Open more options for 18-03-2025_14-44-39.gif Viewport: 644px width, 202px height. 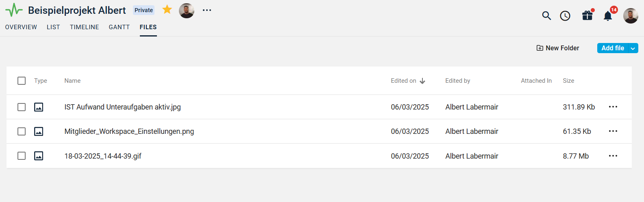pos(613,156)
